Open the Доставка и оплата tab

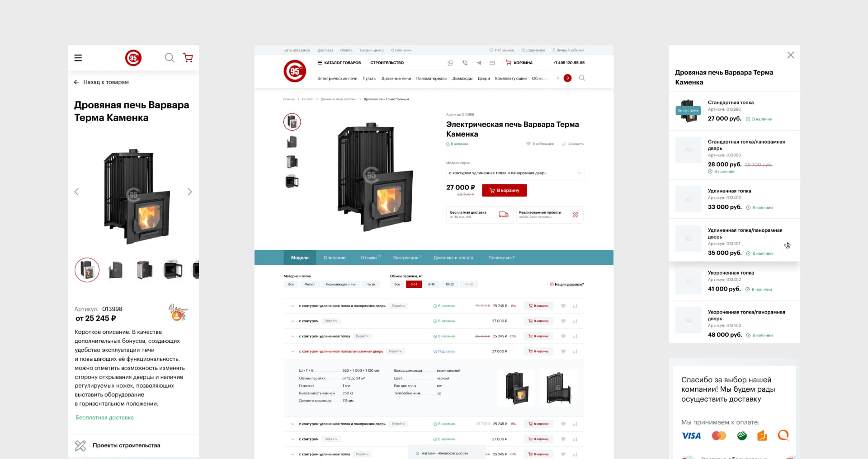[x=453, y=258]
